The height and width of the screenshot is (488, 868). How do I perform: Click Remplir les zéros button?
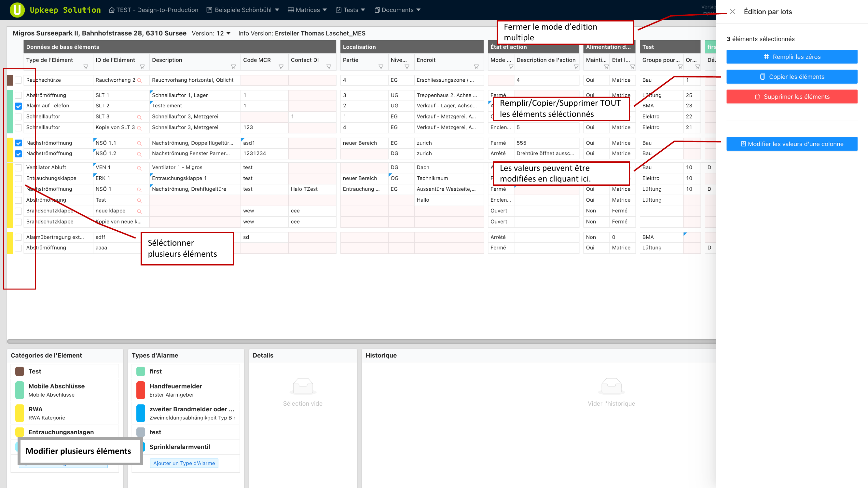click(x=792, y=57)
